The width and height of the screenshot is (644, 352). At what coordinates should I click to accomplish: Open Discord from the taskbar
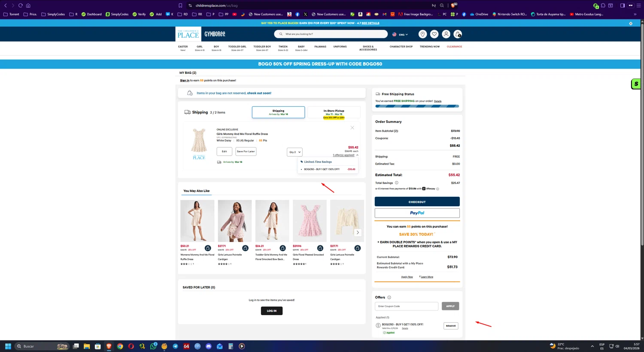click(209, 346)
